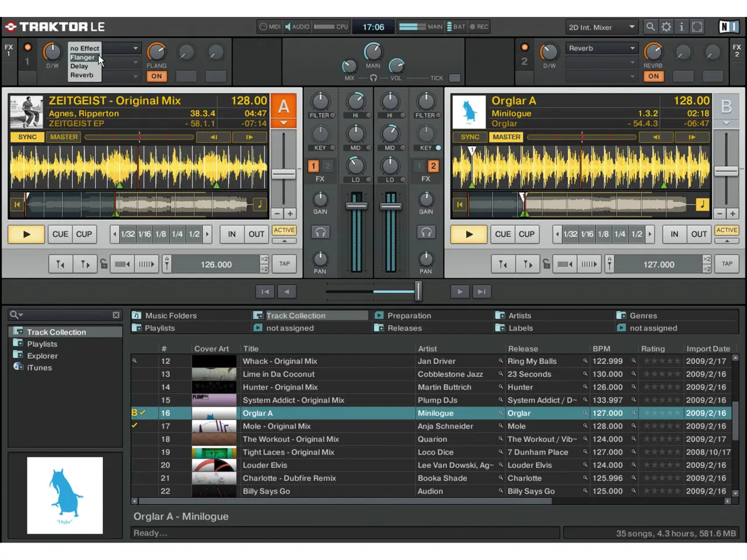
Task: Expand deck A options arrow under letter A
Action: coord(284,123)
